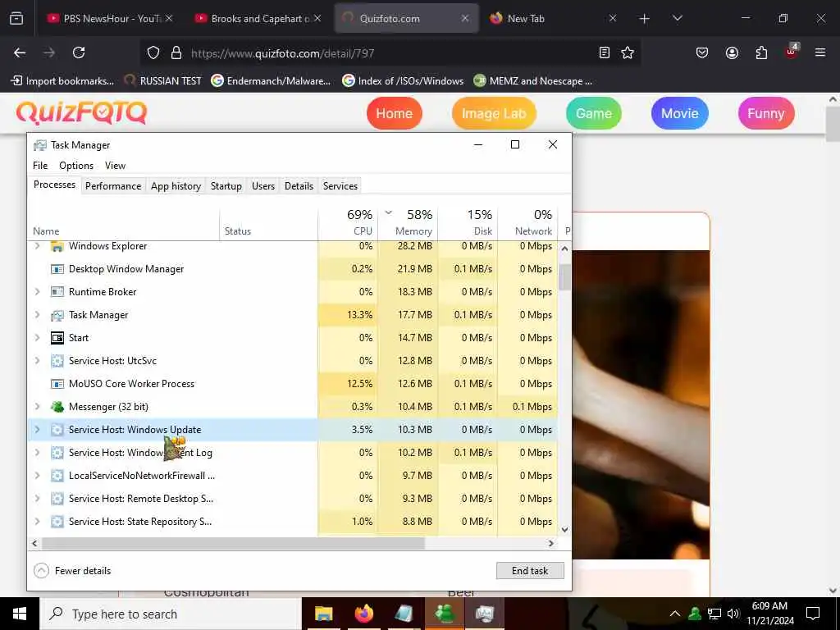Toggle reader view icon in address bar
This screenshot has width=840, height=630.
(x=605, y=52)
